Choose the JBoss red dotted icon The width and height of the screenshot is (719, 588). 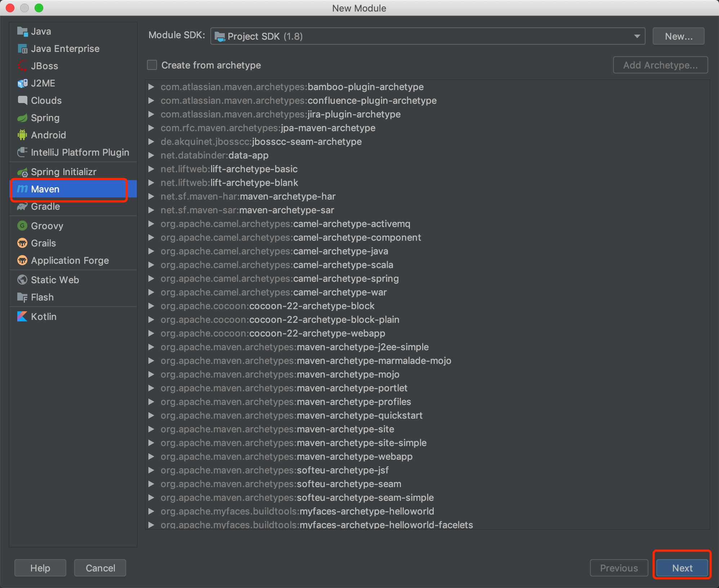pyautogui.click(x=22, y=66)
